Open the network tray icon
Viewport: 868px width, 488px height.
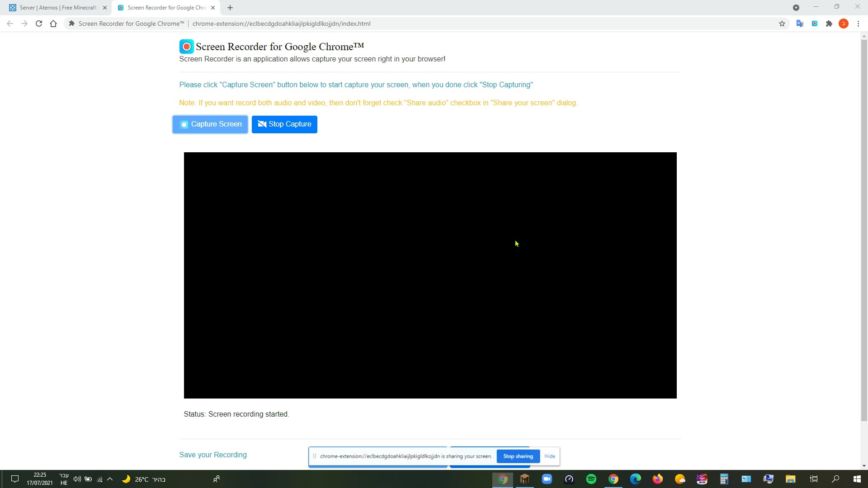[x=99, y=479]
